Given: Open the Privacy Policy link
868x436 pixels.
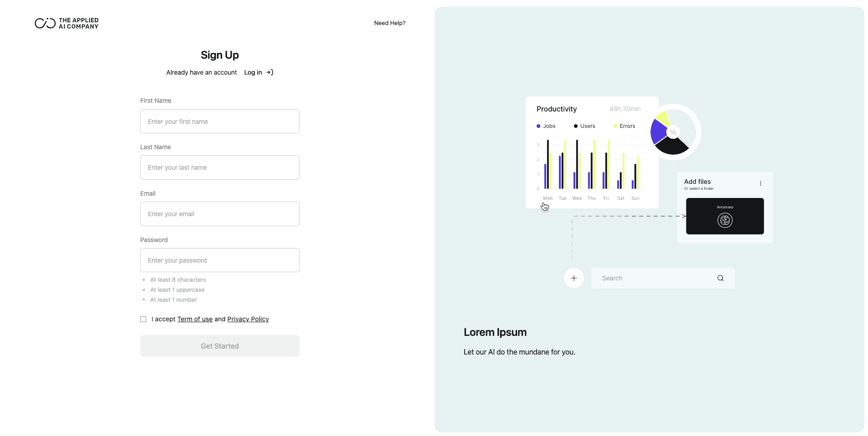Looking at the screenshot, I should pos(248,319).
